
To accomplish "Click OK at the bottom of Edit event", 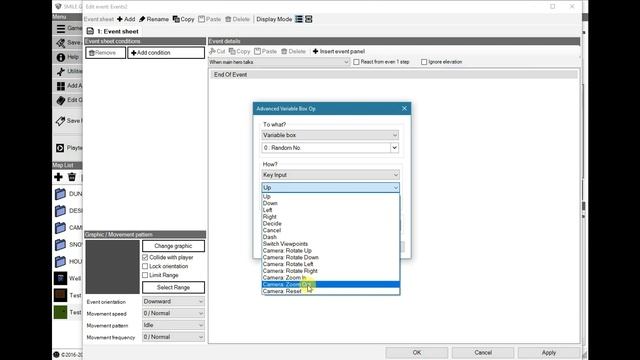I will pyautogui.click(x=417, y=353).
